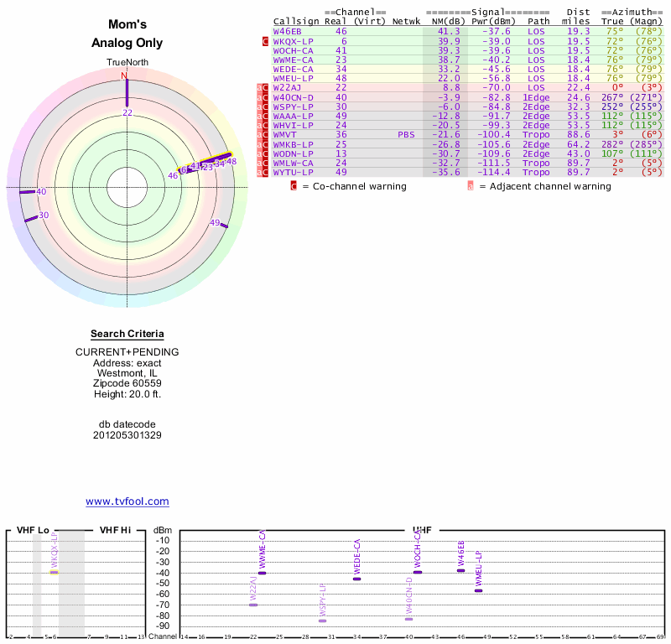Viewport: 671px width, 644px height.
Task: Click the W46EB signal bar in UHF chart
Action: (460, 570)
